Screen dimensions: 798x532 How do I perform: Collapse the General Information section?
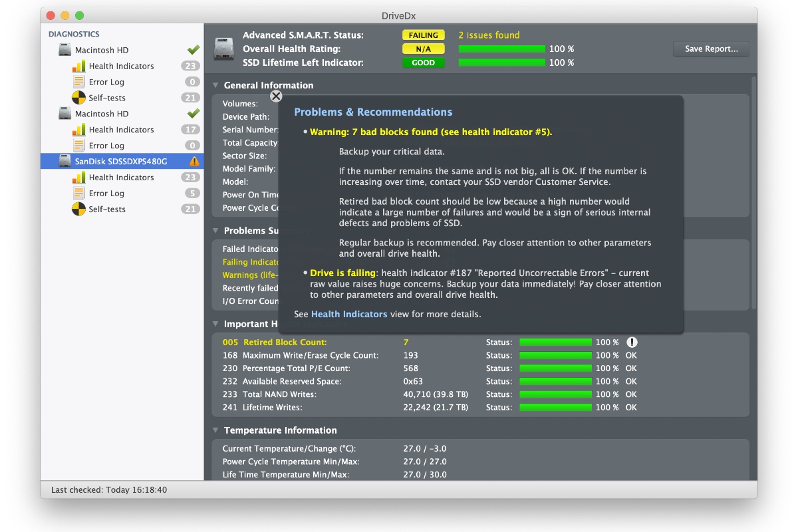(214, 85)
